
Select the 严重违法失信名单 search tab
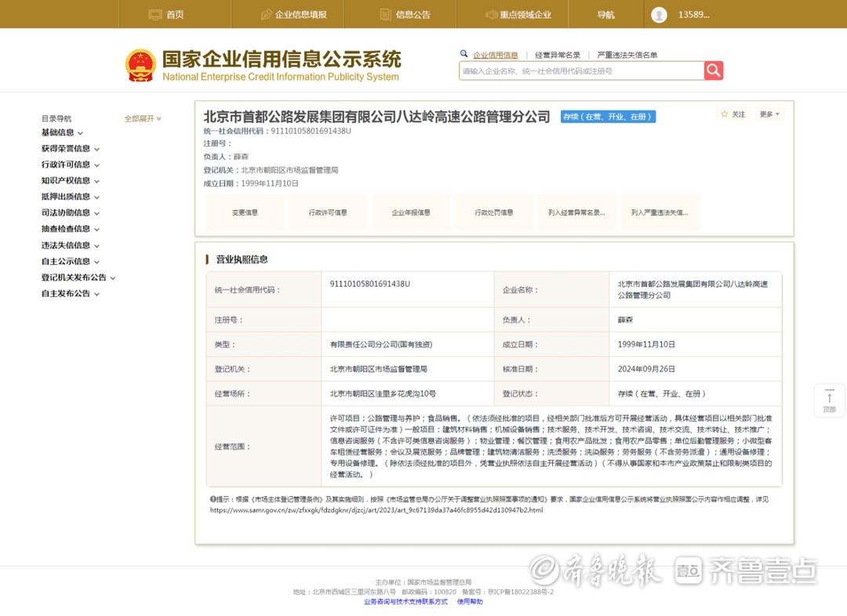pyautogui.click(x=627, y=55)
